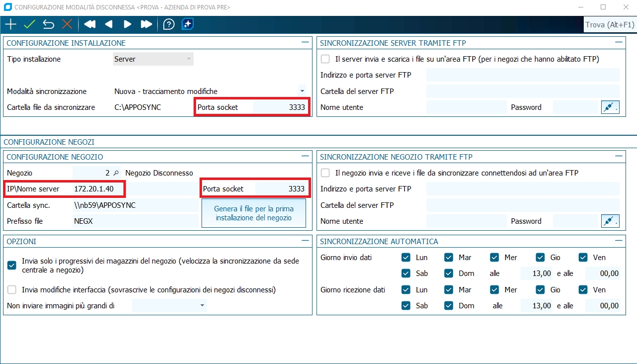Close the configuration window
The width and height of the screenshot is (637, 364).
[x=626, y=7]
